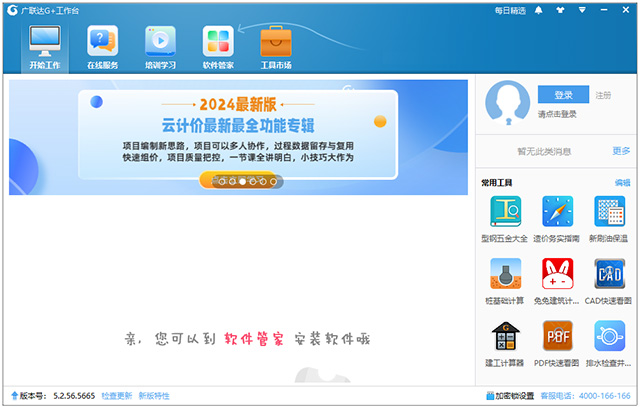The width and height of the screenshot is (640, 407).
Task: Switch to 培训学习 tab
Action: pyautogui.click(x=160, y=47)
